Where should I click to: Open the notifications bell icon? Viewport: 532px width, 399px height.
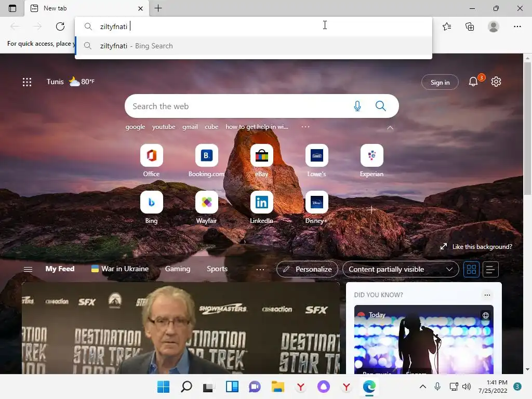tap(473, 82)
